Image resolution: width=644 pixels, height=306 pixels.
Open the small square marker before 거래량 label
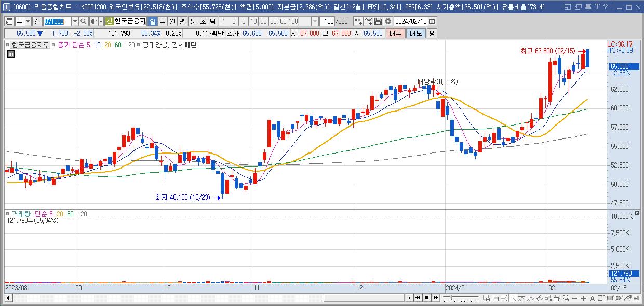[8, 214]
